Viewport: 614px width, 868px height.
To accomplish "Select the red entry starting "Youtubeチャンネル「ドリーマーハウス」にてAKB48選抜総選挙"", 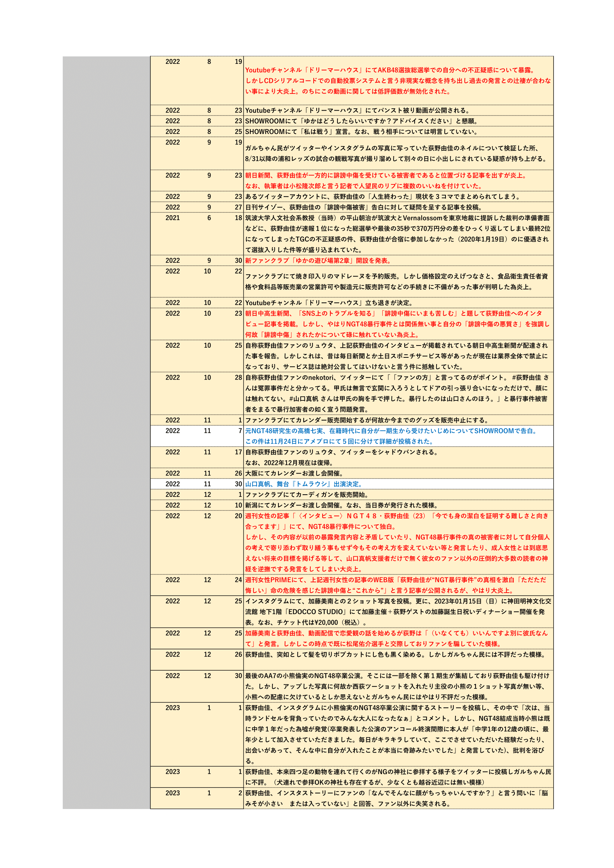I will click(x=398, y=81).
